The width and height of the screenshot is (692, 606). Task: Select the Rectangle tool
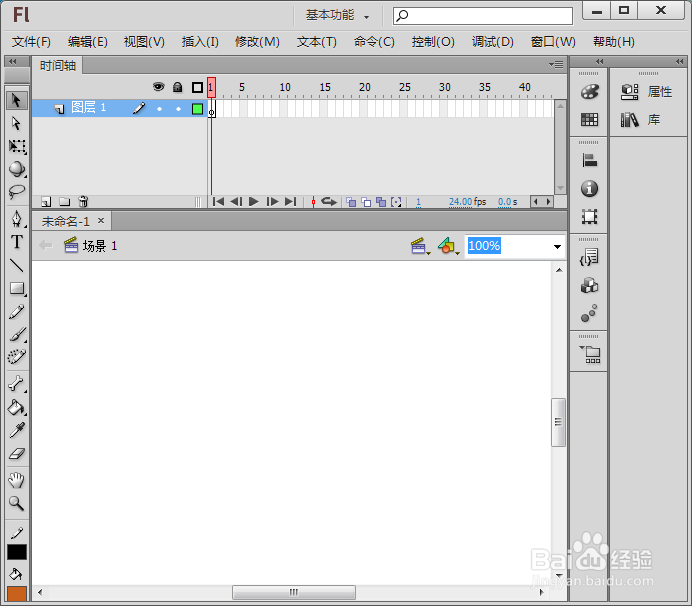tap(17, 288)
